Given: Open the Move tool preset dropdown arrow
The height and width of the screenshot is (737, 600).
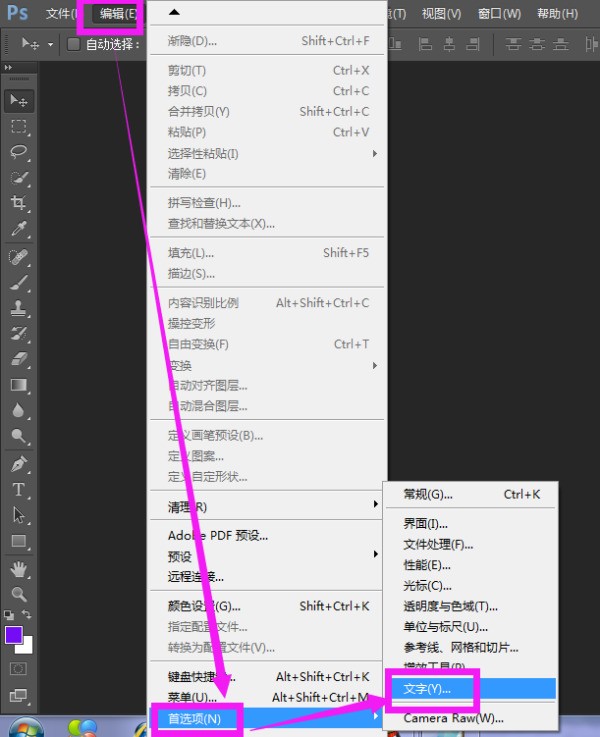Looking at the screenshot, I should pos(50,44).
